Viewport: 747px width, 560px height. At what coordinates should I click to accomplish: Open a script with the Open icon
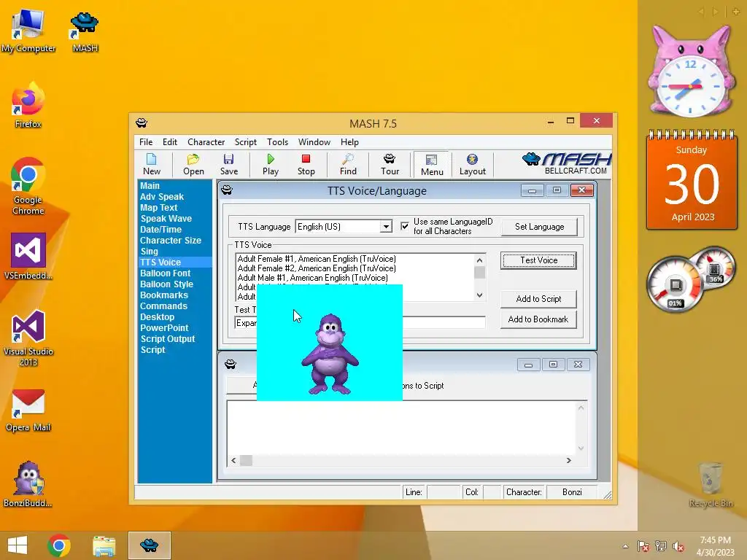pyautogui.click(x=193, y=165)
